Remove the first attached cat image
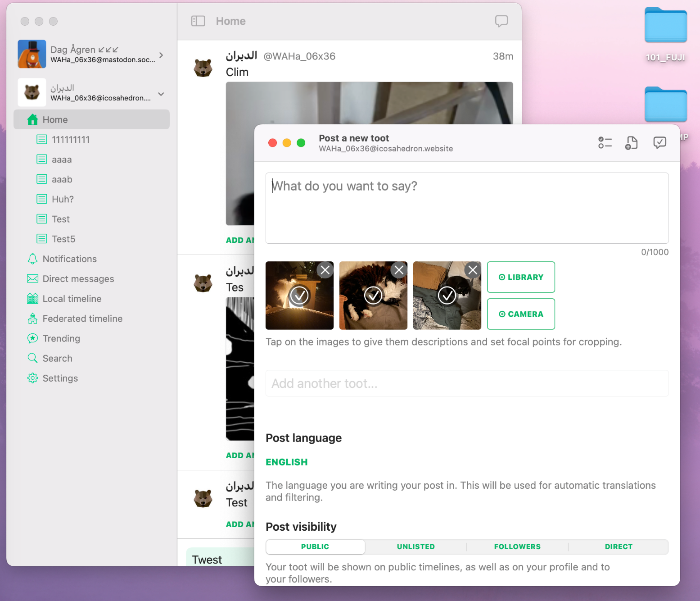700x601 pixels. 325,270
